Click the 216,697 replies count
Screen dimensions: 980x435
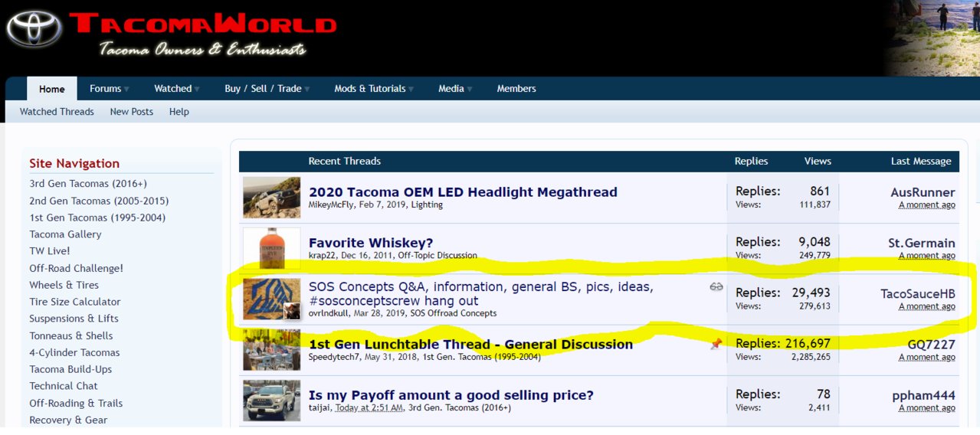point(808,344)
